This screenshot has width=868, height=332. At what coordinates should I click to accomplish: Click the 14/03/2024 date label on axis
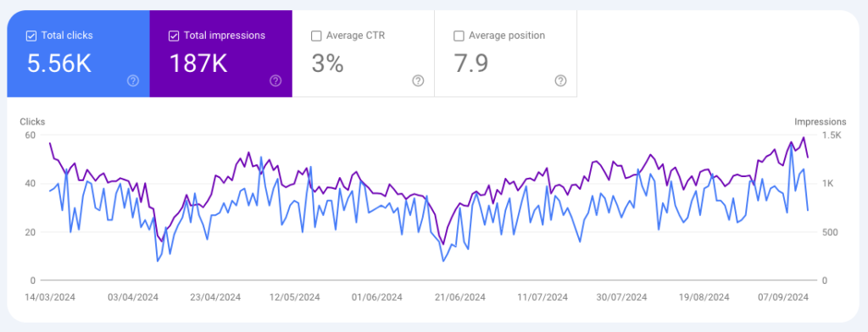click(50, 297)
